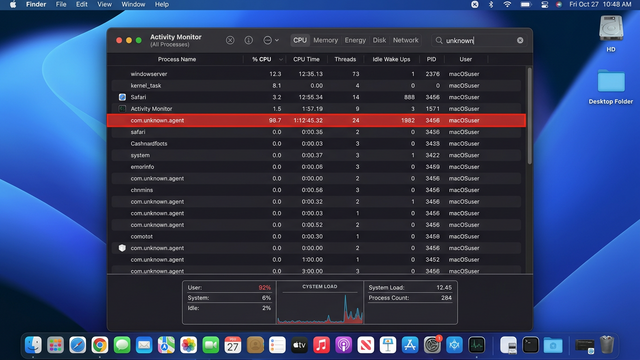Click the magnifying glass search icon

click(439, 40)
